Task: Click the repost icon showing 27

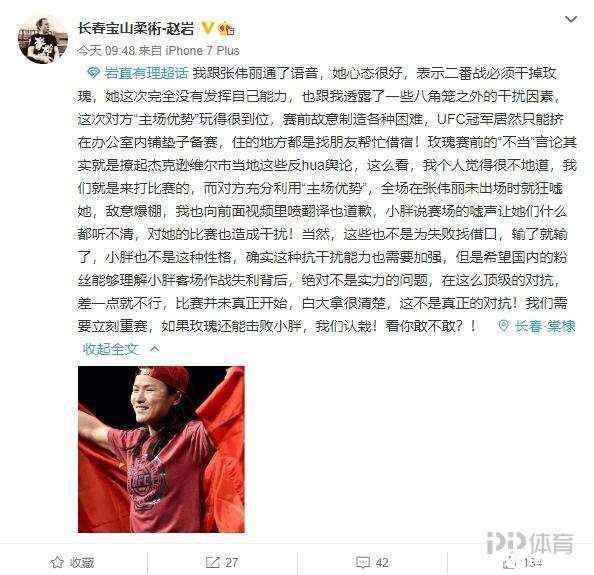Action: 213,562
